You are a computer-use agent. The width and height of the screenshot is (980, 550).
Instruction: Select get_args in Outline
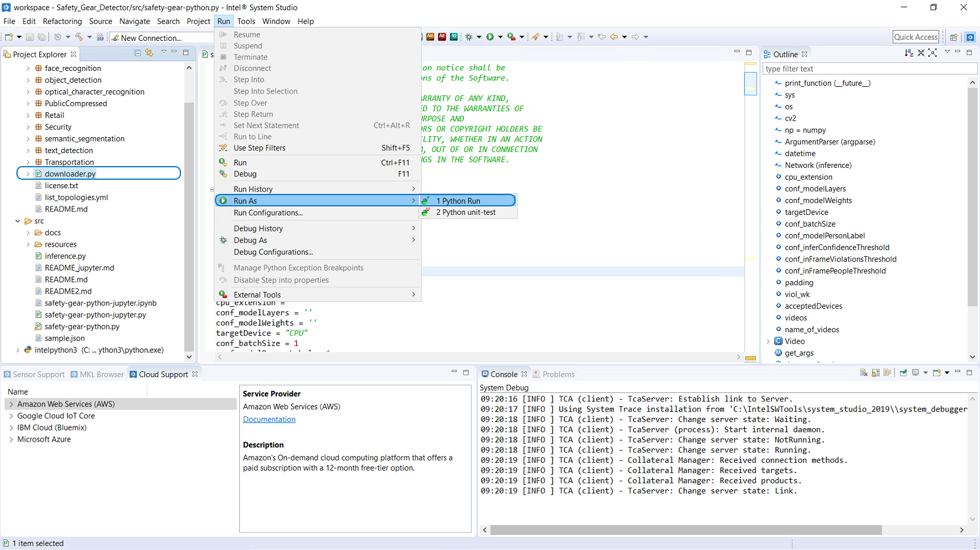(799, 353)
